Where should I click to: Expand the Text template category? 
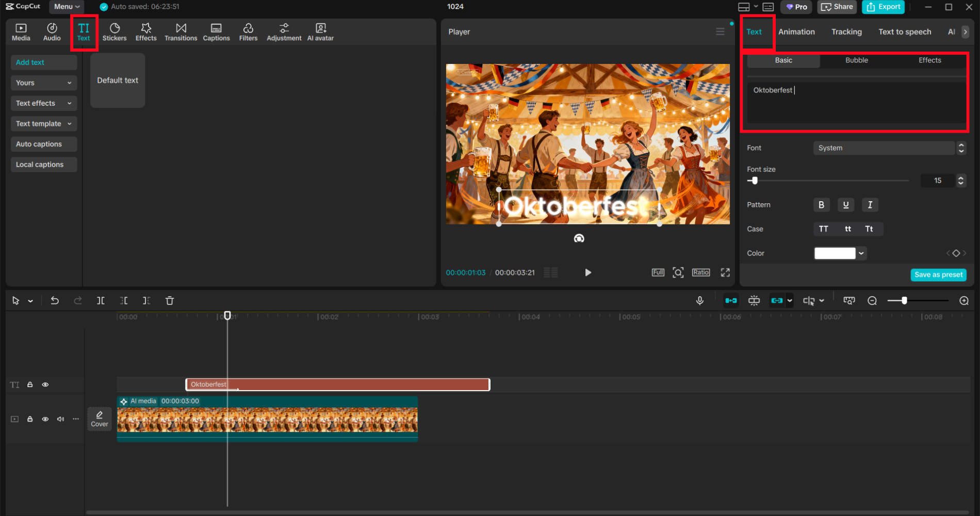tap(43, 124)
